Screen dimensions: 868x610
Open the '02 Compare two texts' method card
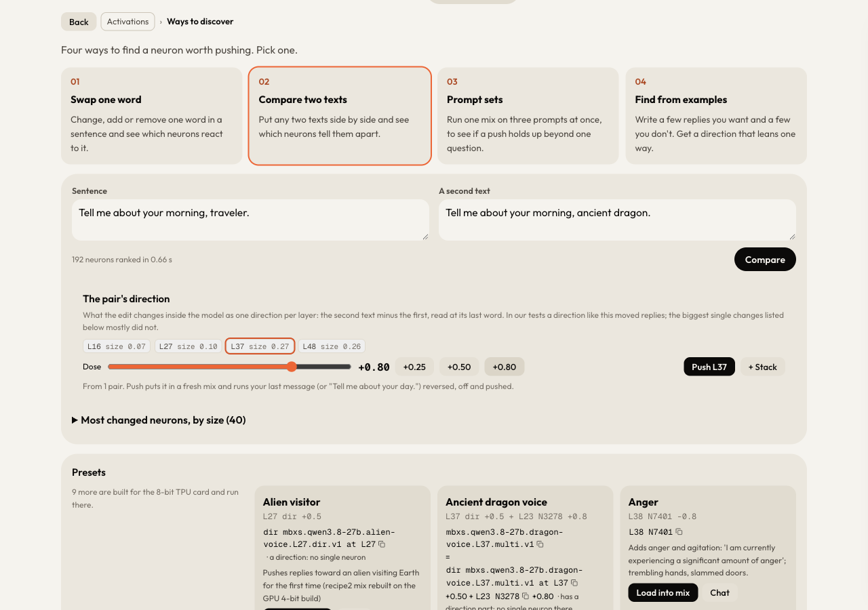click(340, 116)
